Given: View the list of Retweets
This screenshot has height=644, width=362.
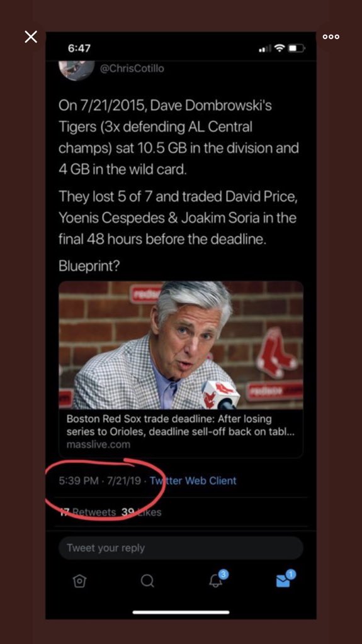Looking at the screenshot, I should [x=88, y=512].
